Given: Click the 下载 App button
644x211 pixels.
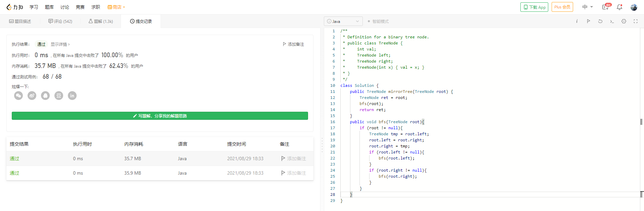Looking at the screenshot, I should [534, 7].
